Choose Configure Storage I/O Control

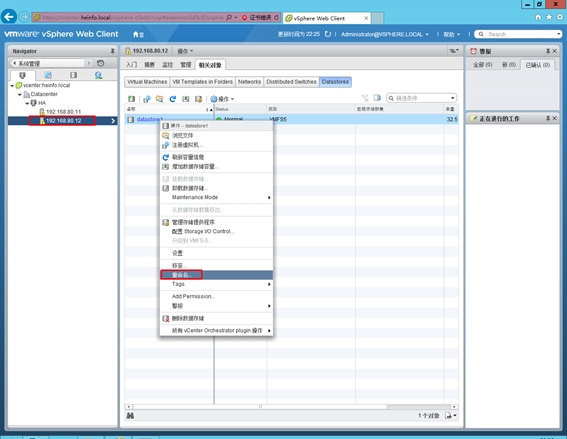pyautogui.click(x=216, y=231)
